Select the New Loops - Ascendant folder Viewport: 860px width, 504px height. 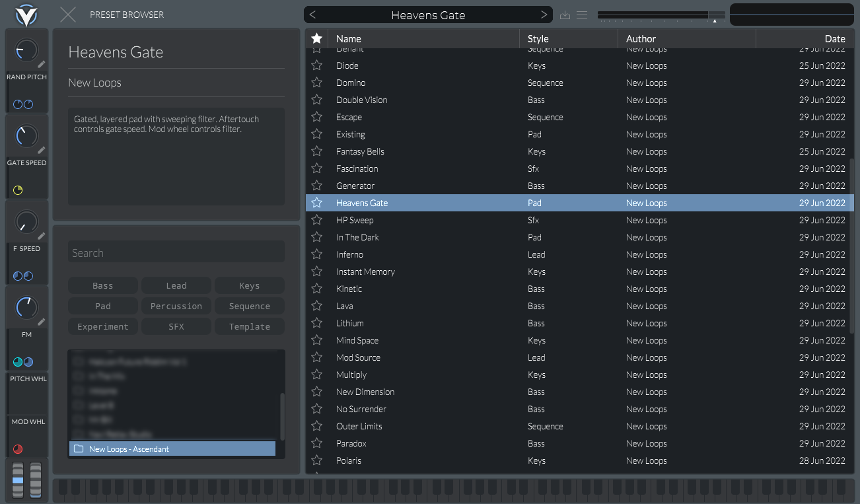coord(172,449)
